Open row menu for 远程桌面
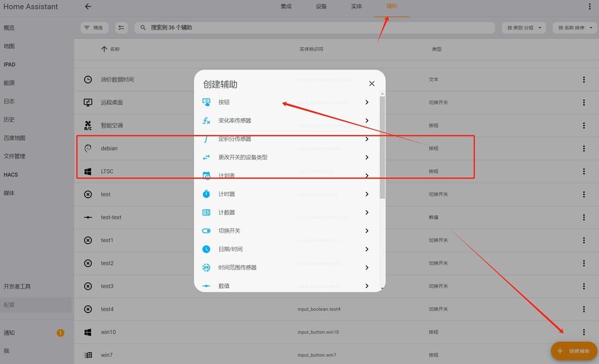 click(x=583, y=102)
